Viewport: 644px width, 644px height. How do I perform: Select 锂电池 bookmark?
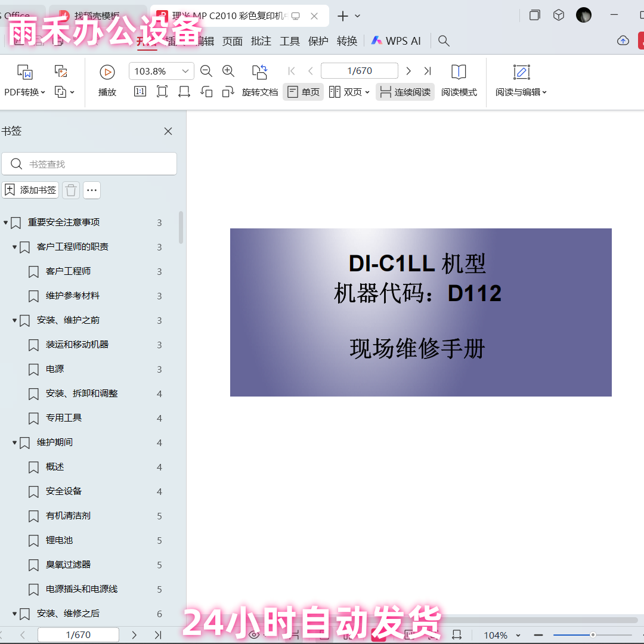coord(59,540)
